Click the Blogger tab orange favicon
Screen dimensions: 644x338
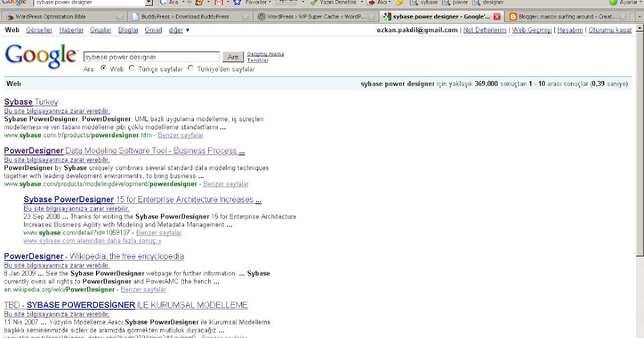coord(513,17)
